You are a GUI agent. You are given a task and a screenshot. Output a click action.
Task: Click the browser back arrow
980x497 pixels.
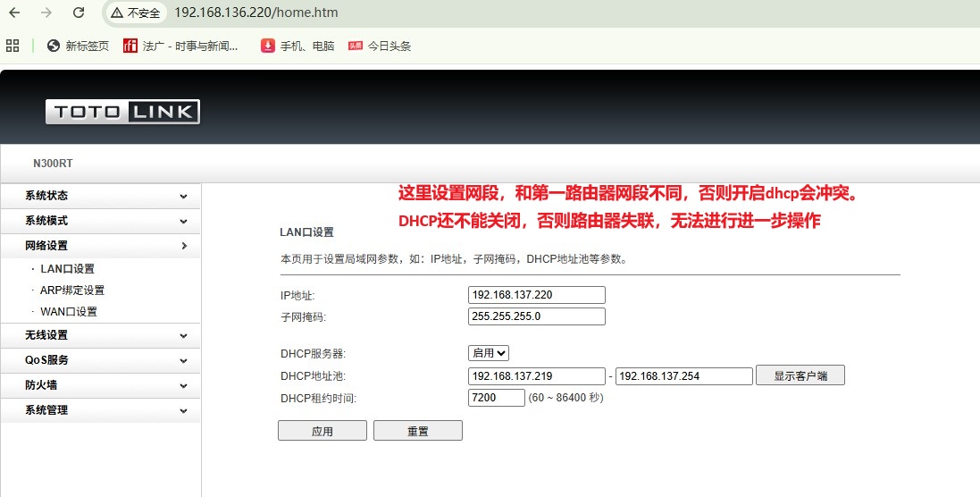[14, 13]
